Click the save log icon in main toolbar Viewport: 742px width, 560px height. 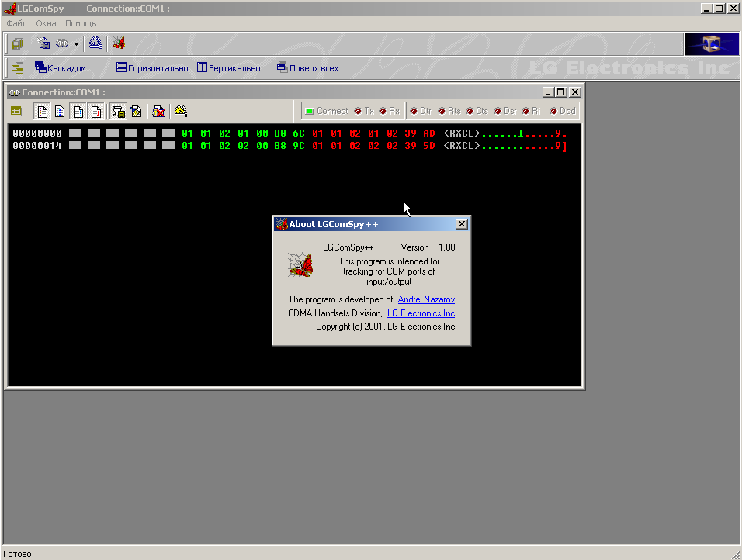click(43, 43)
